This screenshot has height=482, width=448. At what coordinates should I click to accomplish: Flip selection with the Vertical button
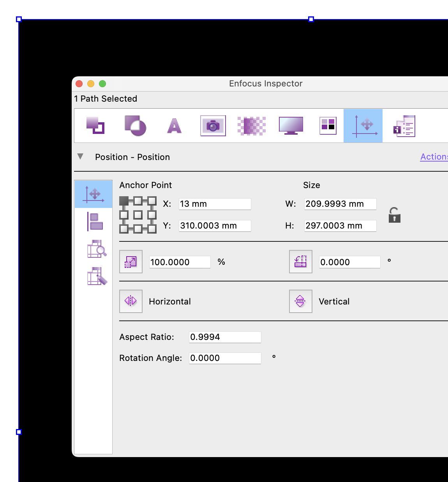tap(301, 301)
